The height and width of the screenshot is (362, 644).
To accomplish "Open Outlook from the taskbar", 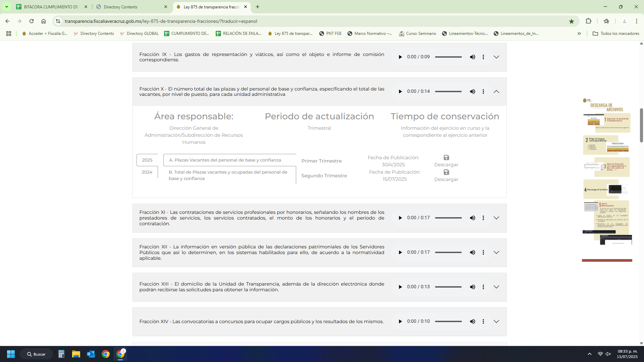I will pyautogui.click(x=91, y=354).
